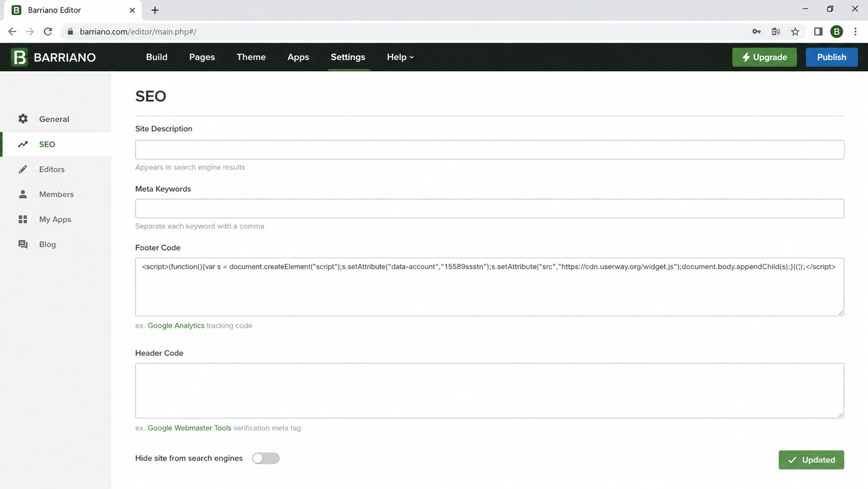
Task: Open the Build menu
Action: point(157,57)
